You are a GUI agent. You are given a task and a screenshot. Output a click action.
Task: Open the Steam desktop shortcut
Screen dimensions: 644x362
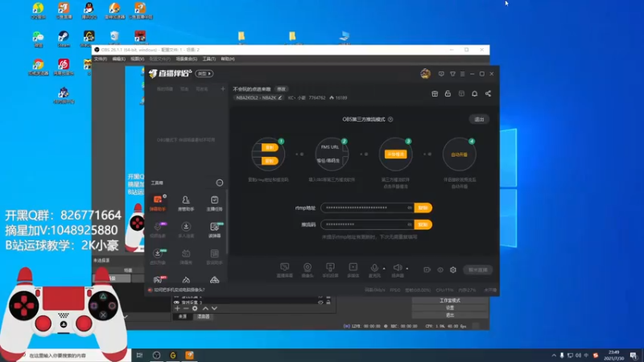tap(64, 39)
